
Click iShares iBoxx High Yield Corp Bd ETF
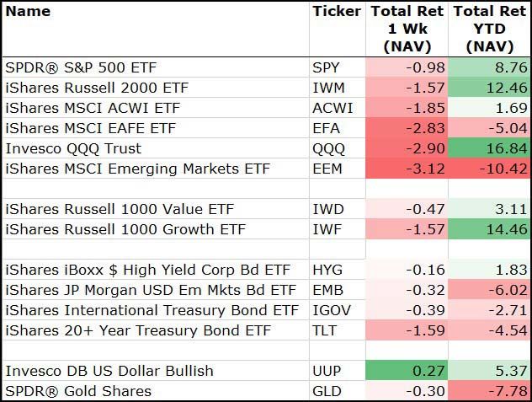pos(147,270)
